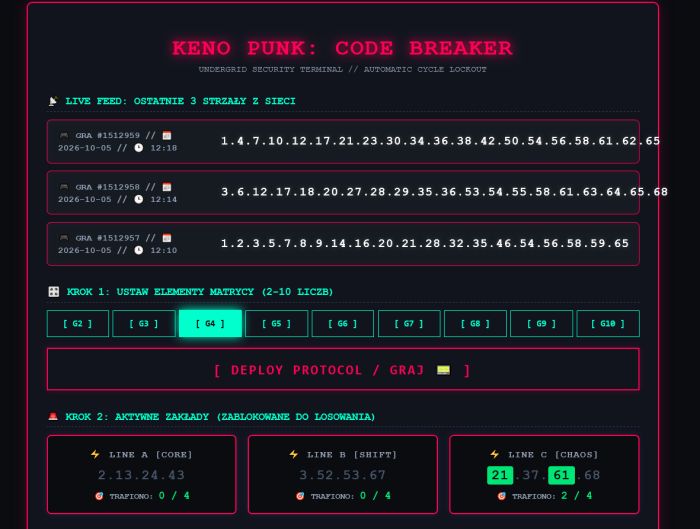Click draw numbers of game #1512959

pos(440,141)
